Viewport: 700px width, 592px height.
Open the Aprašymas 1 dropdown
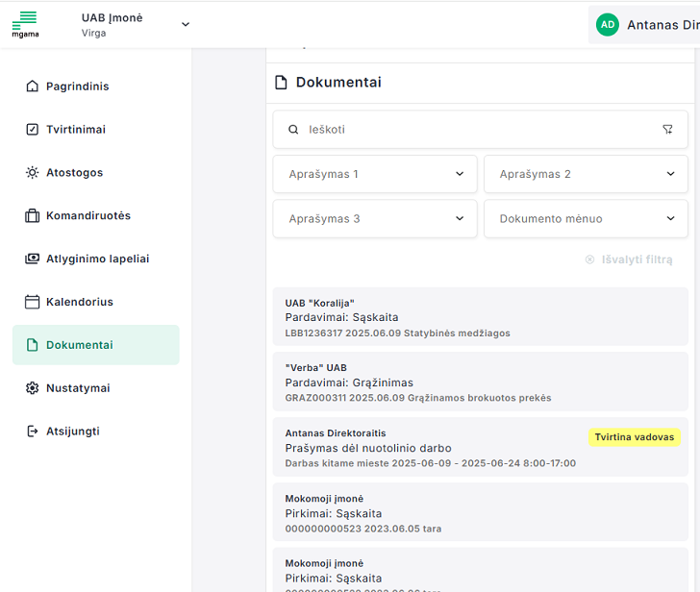point(375,175)
